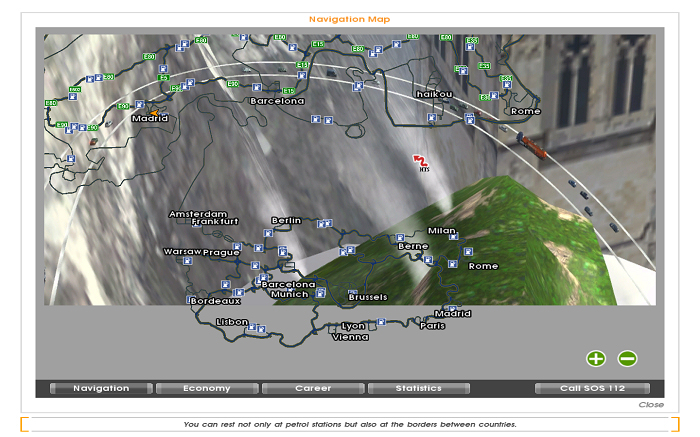
Task: Show the Statistics tab
Action: click(x=419, y=388)
